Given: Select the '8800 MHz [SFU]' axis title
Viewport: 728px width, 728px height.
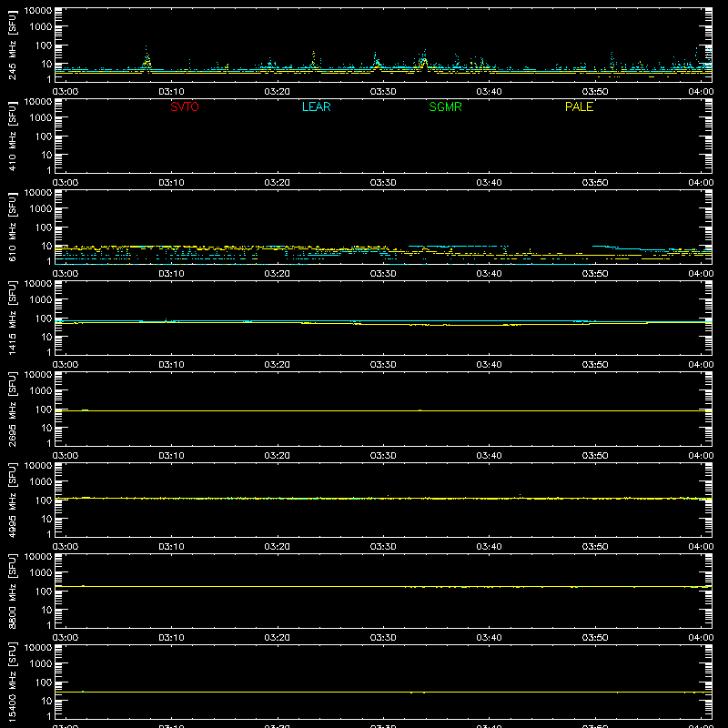Looking at the screenshot, I should pyautogui.click(x=12, y=591).
